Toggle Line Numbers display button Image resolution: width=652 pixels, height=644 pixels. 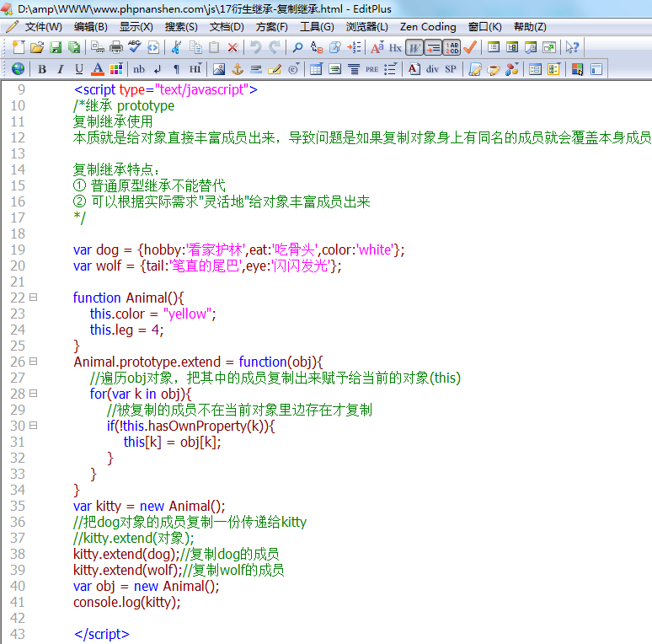[452, 48]
